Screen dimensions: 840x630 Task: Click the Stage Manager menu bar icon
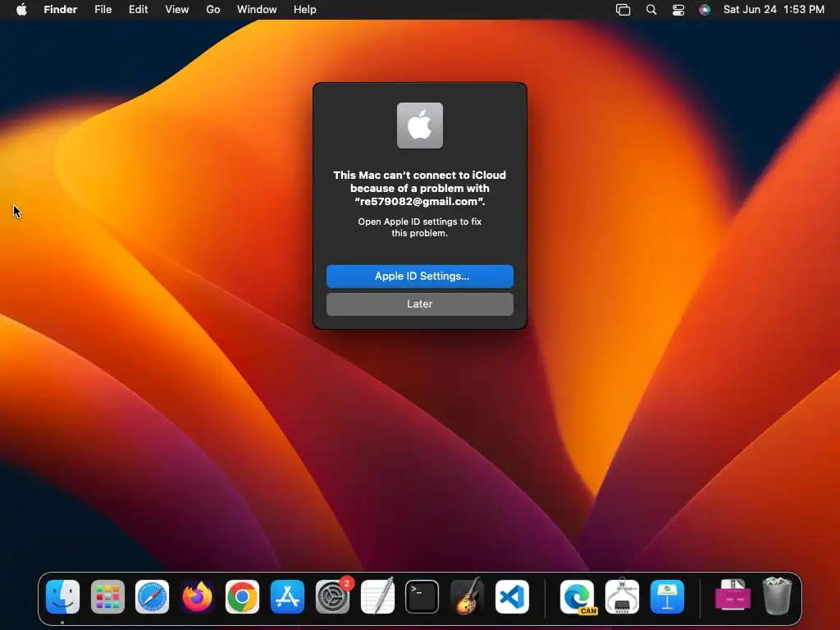click(x=623, y=10)
